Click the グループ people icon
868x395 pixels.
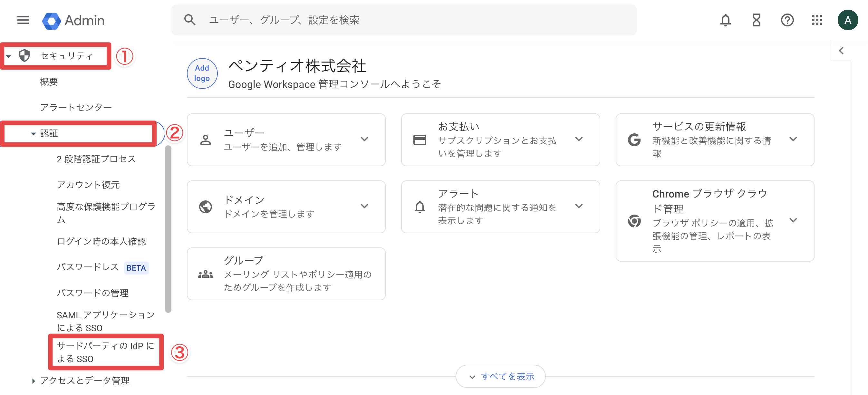point(206,274)
